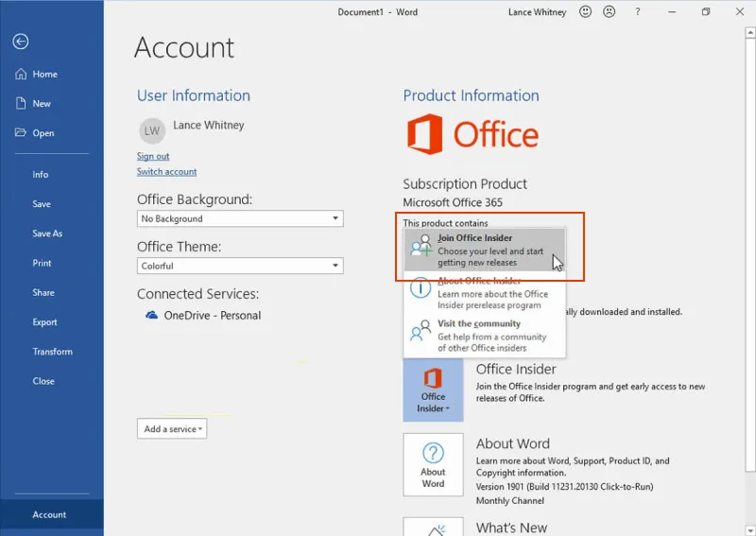756x536 pixels.
Task: Click the Monthly Channel text
Action: pos(510,501)
